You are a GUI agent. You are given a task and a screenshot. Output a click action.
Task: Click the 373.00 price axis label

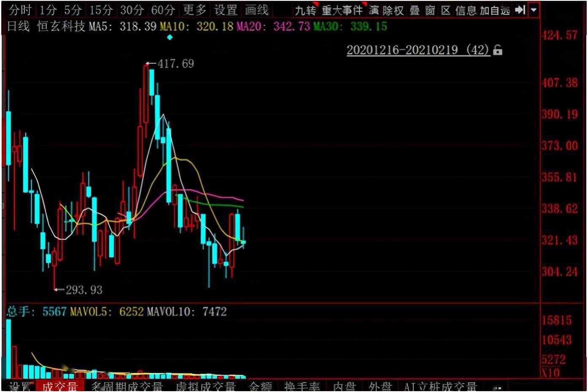[x=559, y=146]
